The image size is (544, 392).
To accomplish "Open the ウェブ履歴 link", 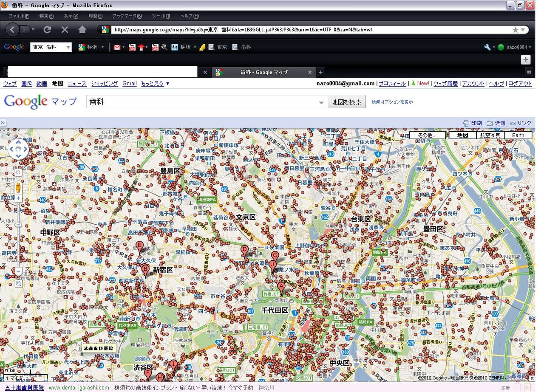I will pos(445,84).
